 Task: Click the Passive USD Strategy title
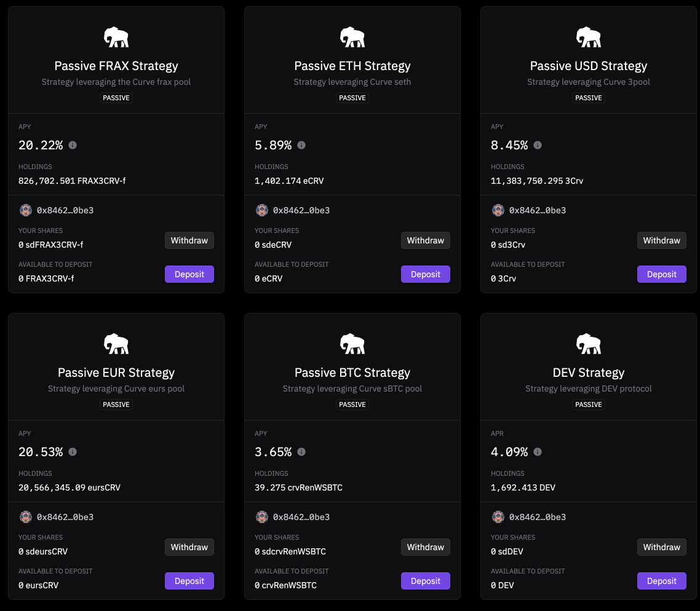pos(589,66)
